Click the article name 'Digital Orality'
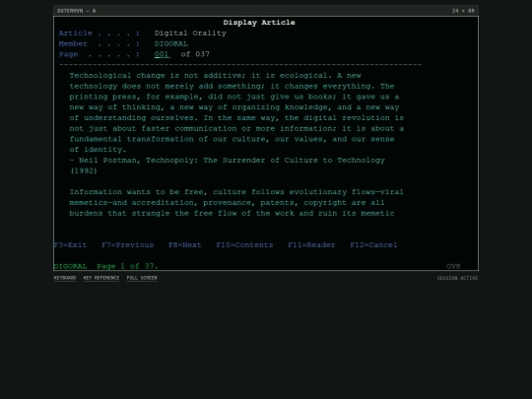The width and height of the screenshot is (532, 399). pyautogui.click(x=190, y=33)
